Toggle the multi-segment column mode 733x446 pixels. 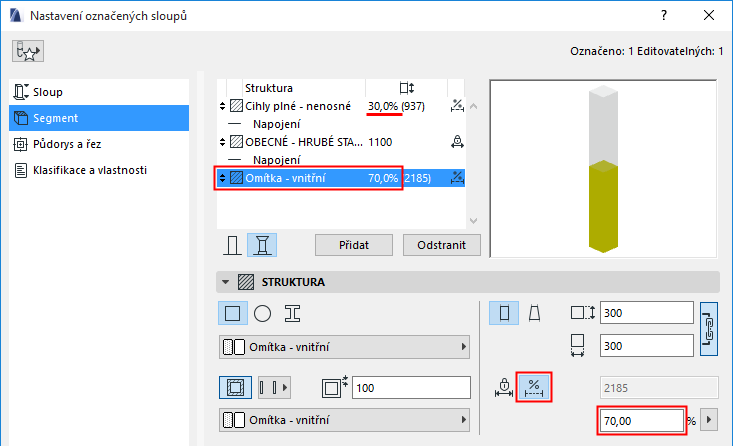point(263,244)
